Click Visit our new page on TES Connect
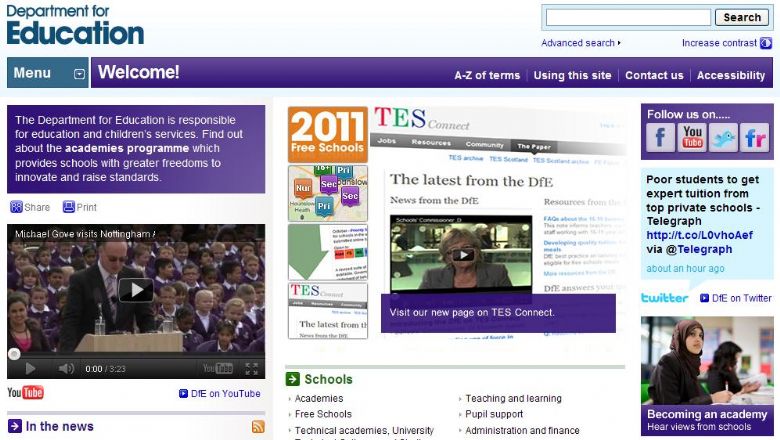 point(472,313)
